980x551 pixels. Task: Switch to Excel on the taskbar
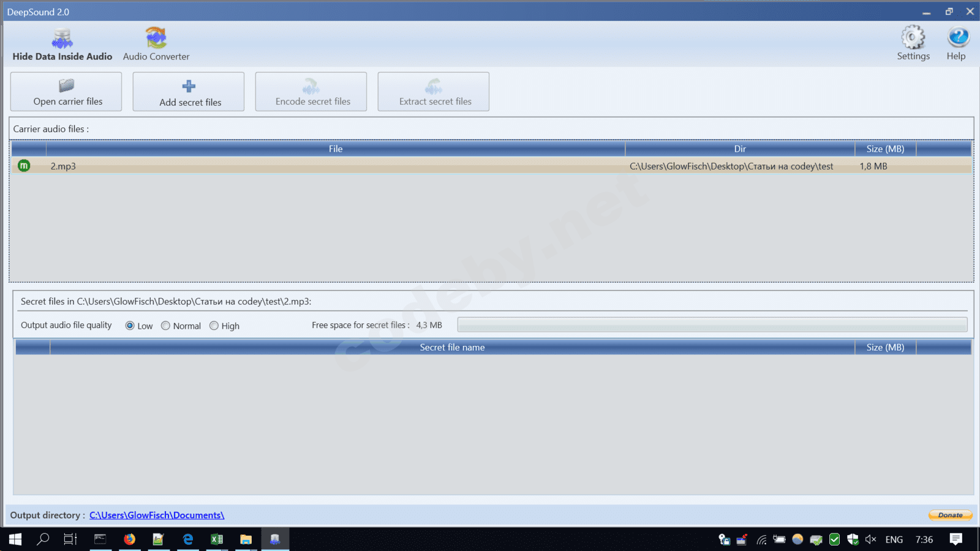[x=217, y=539]
